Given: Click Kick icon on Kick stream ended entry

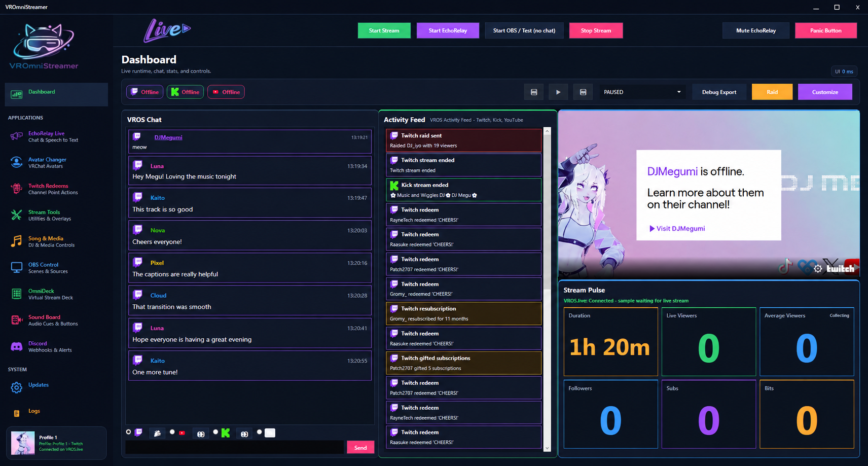Looking at the screenshot, I should (394, 186).
